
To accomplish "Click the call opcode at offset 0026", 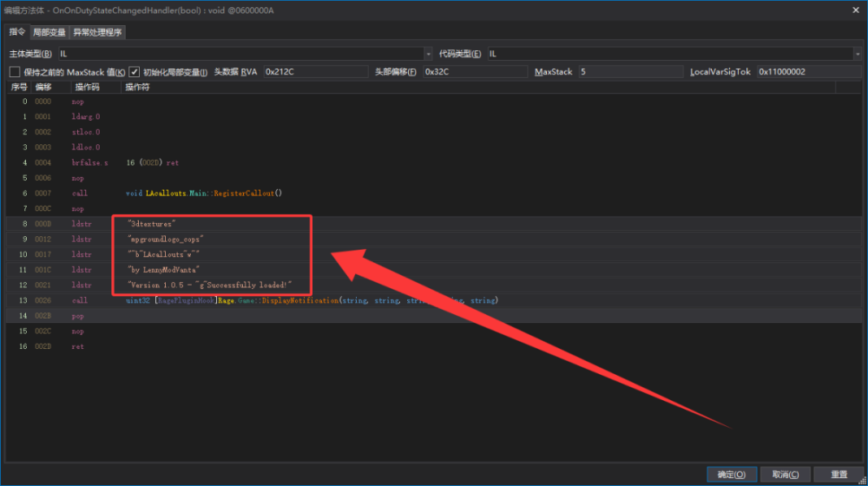I will click(79, 300).
